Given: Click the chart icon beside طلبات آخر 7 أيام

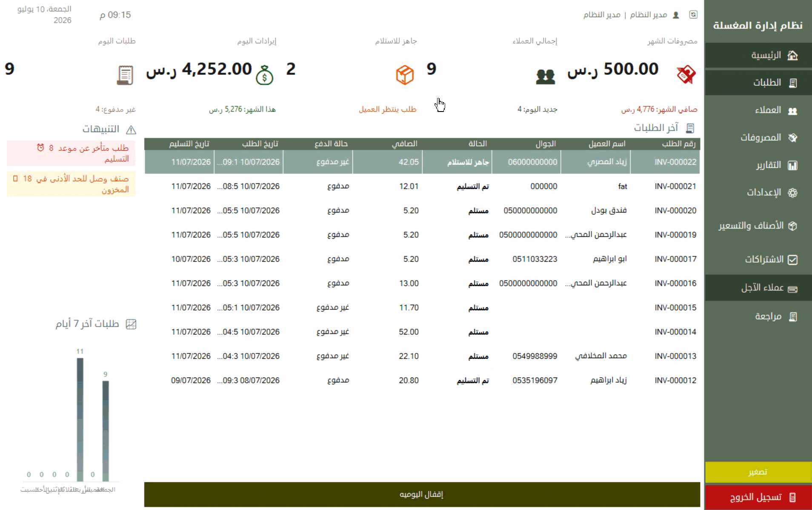Looking at the screenshot, I should (131, 324).
